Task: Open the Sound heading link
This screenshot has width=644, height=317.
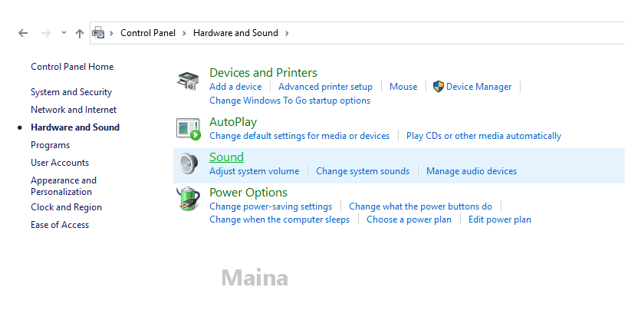Action: 226,157
